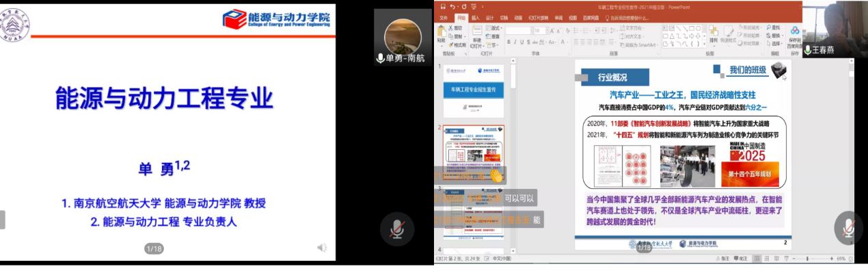The image size is (868, 271).
Task: Click the speaker icon on left slide
Action: [x=322, y=247]
